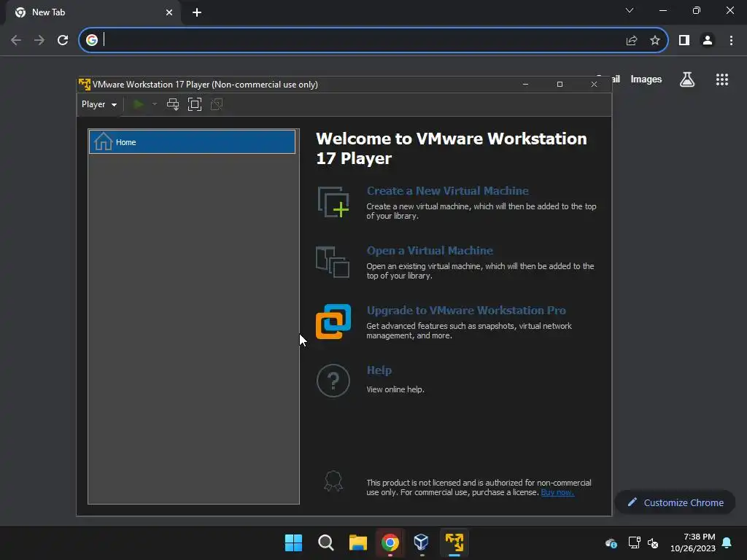Click Create a New Virtual Machine link

(x=447, y=190)
